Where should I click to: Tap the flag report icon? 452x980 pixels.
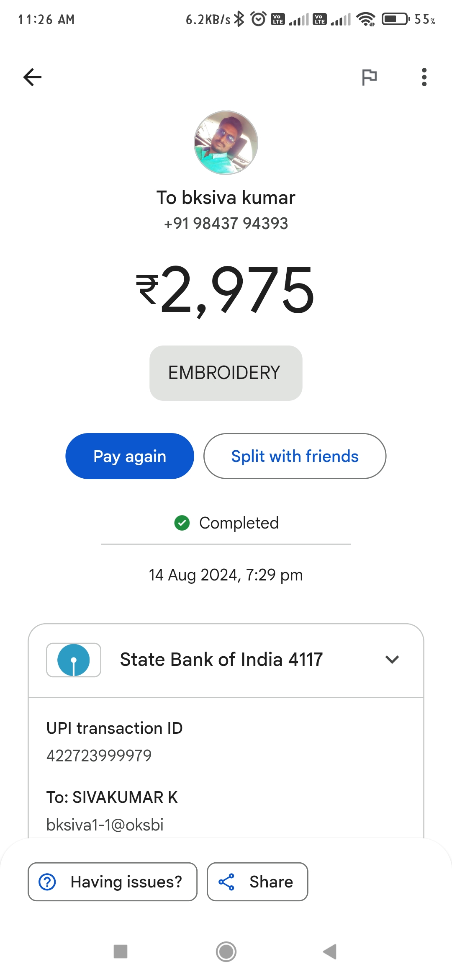click(369, 77)
